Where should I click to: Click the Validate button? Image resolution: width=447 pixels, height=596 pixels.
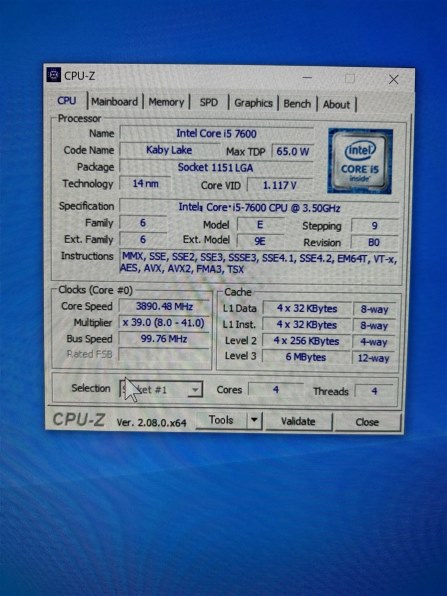(298, 422)
